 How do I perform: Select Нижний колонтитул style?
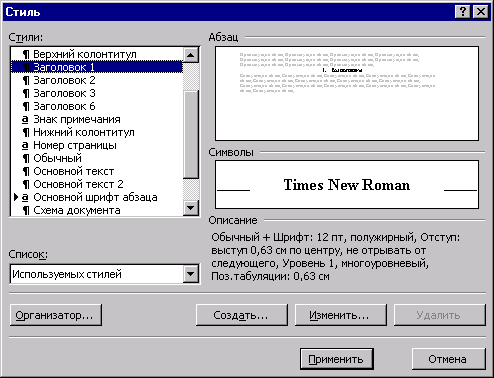97,132
